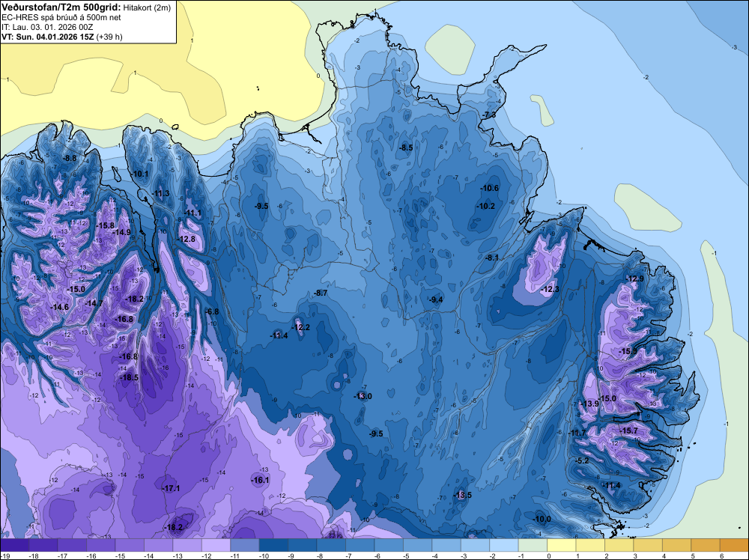Image resolution: width=749 pixels, height=560 pixels.
Task: Click the -15.7 temperature value
Action: tap(628, 430)
